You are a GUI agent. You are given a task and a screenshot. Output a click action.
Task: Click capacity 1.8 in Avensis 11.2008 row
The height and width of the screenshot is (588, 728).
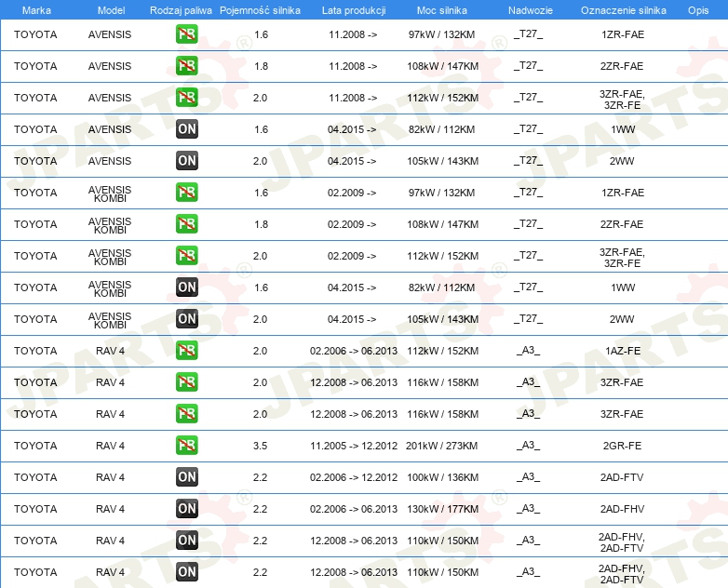(x=262, y=66)
